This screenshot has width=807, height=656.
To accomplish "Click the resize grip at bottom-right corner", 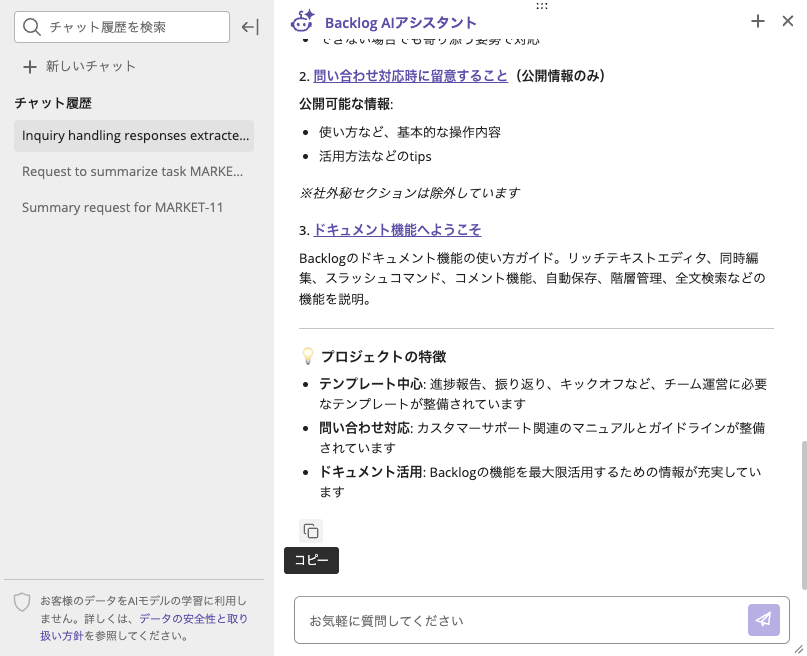I will coord(798,649).
